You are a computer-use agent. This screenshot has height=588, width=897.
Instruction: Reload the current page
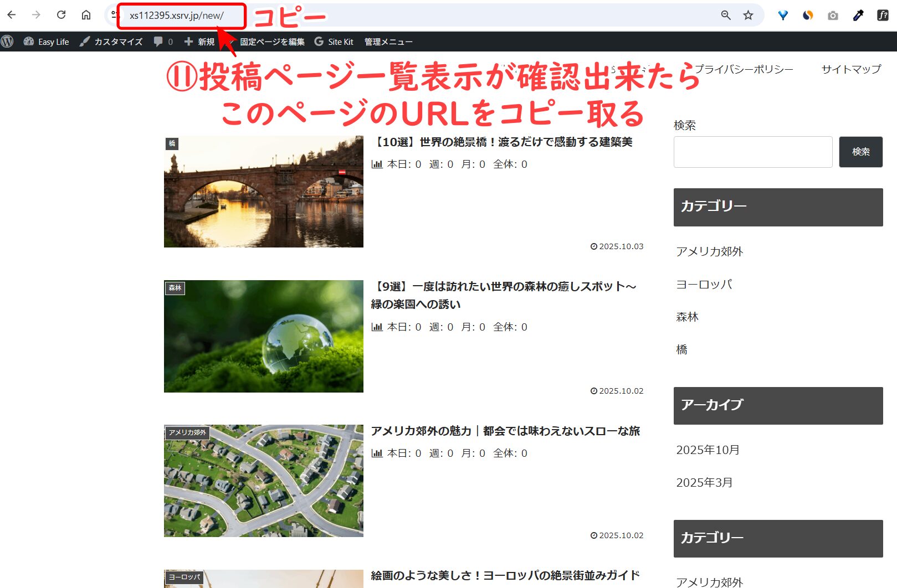61,15
